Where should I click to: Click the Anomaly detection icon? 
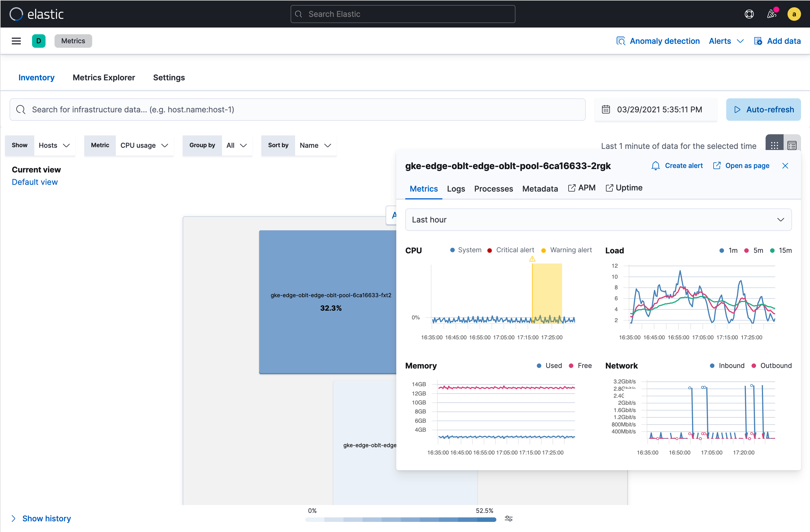coord(621,41)
